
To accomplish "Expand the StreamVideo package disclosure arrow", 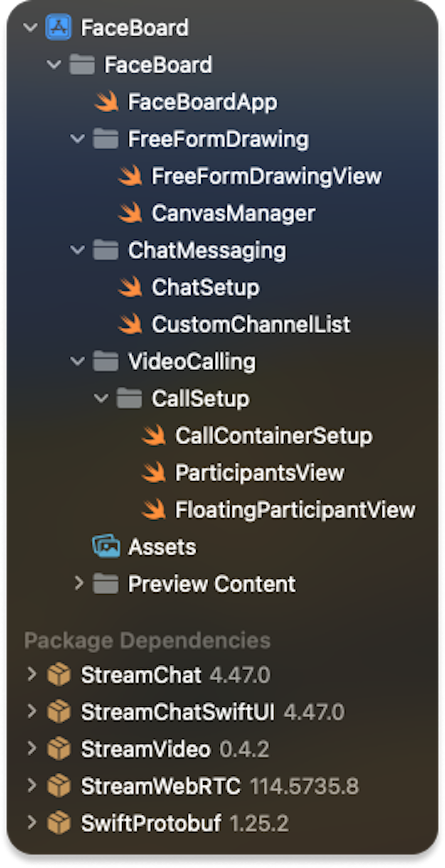I will pyautogui.click(x=32, y=748).
